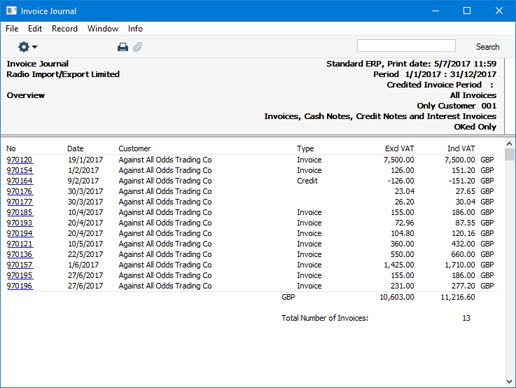This screenshot has width=516, height=388.
Task: Click the printer icon to print report
Action: 123,47
